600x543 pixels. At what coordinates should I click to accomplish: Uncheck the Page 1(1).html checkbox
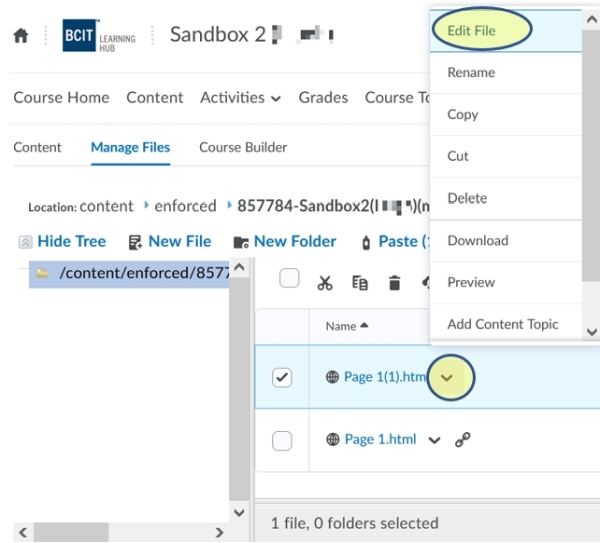click(282, 377)
